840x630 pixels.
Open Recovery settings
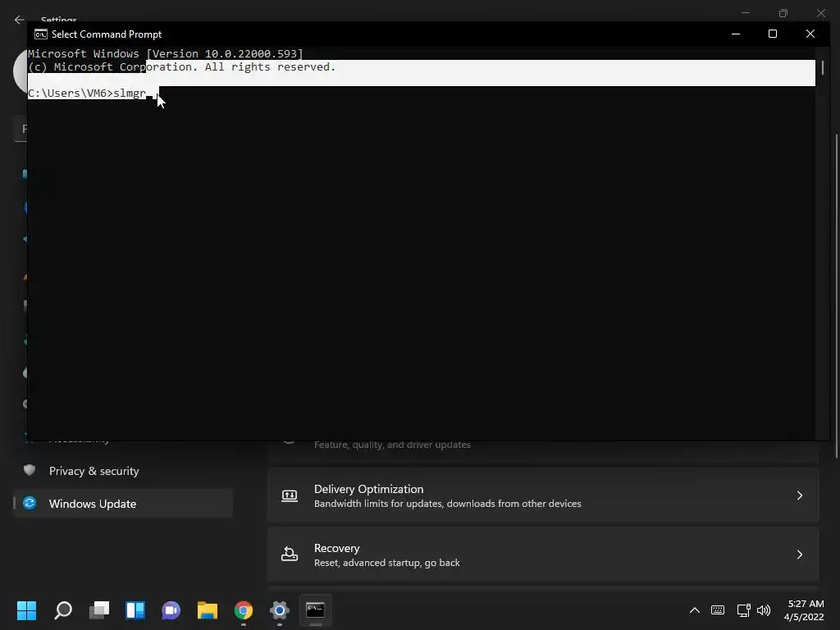pyautogui.click(x=543, y=555)
